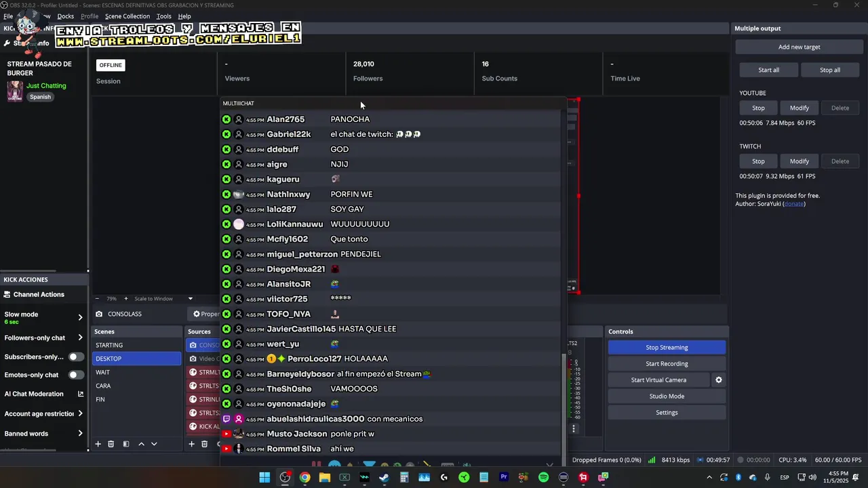The height and width of the screenshot is (488, 868).
Task: Zoom out preview with minus icon
Action: click(x=97, y=298)
